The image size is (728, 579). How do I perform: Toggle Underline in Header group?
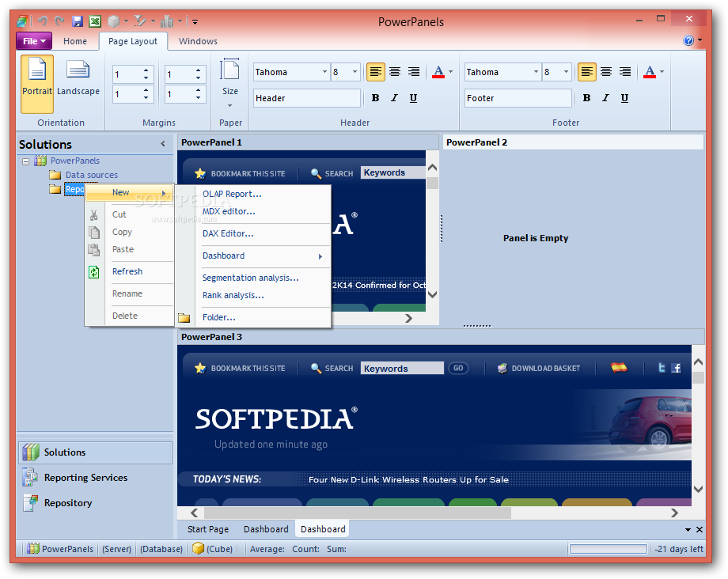413,98
